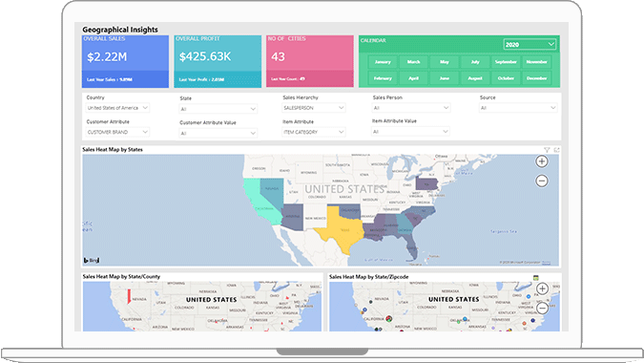
Task: Open the Sales Hierarchy dropdown
Action: coord(313,108)
